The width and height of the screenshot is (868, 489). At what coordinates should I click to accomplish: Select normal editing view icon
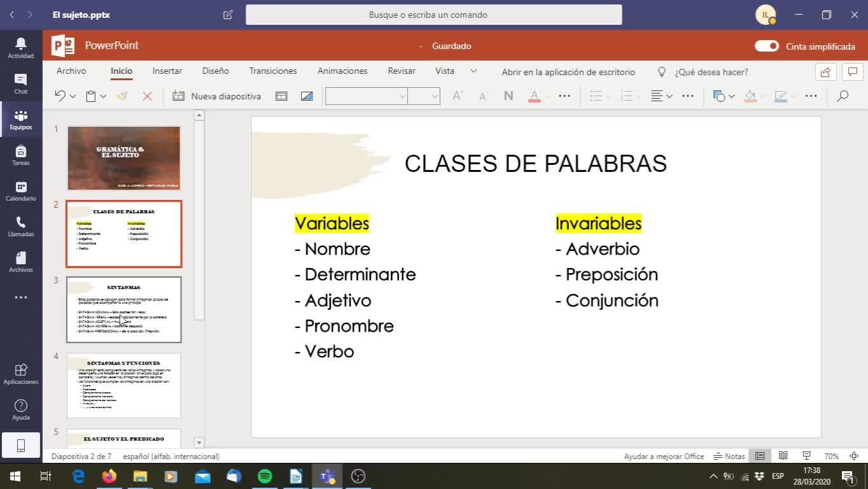coord(760,456)
